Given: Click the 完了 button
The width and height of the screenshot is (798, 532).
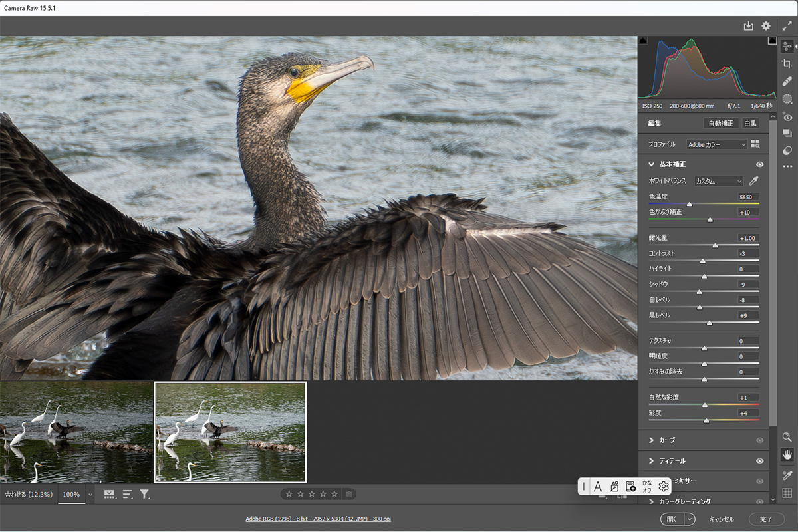Looking at the screenshot, I should click(766, 519).
